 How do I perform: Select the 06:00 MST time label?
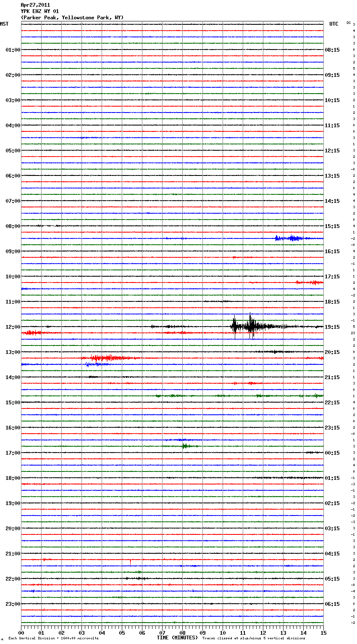point(13,176)
